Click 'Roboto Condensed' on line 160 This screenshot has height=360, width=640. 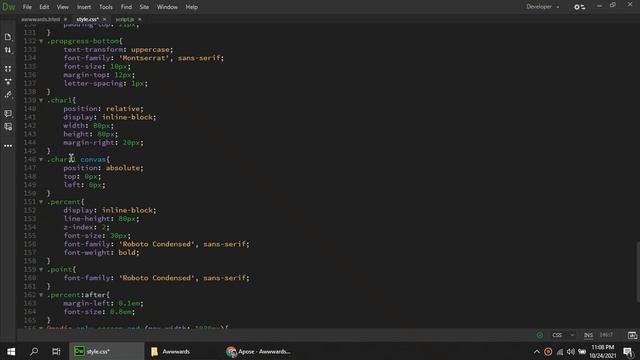[x=157, y=278]
